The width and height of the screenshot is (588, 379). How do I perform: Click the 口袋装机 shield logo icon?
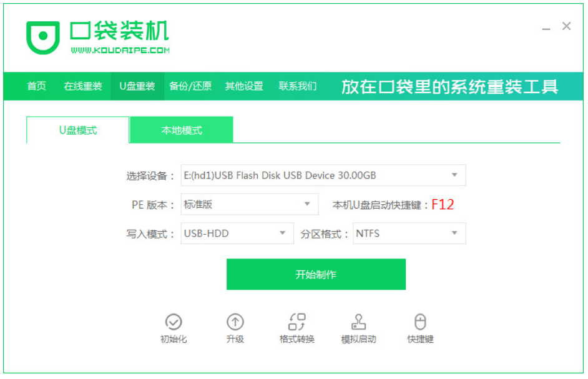pyautogui.click(x=42, y=37)
